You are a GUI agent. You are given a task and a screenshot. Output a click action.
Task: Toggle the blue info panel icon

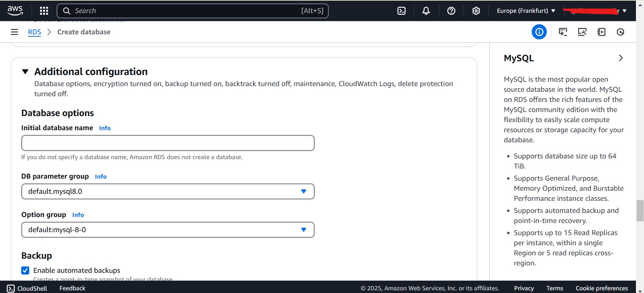coord(539,32)
